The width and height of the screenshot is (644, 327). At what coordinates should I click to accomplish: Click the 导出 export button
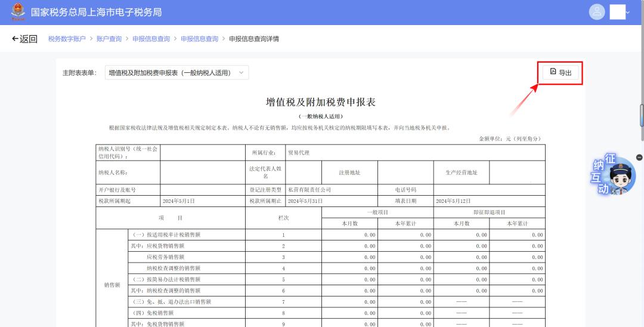[x=561, y=72]
